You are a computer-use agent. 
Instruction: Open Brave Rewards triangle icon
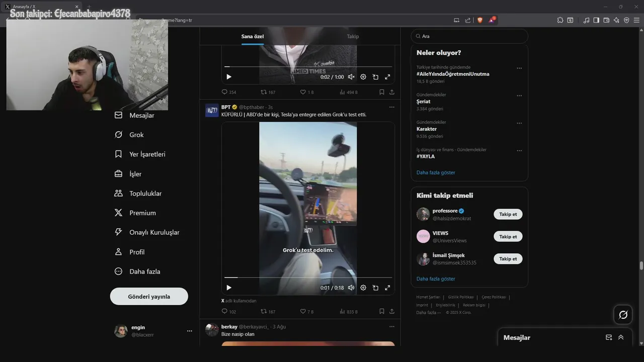click(x=492, y=20)
